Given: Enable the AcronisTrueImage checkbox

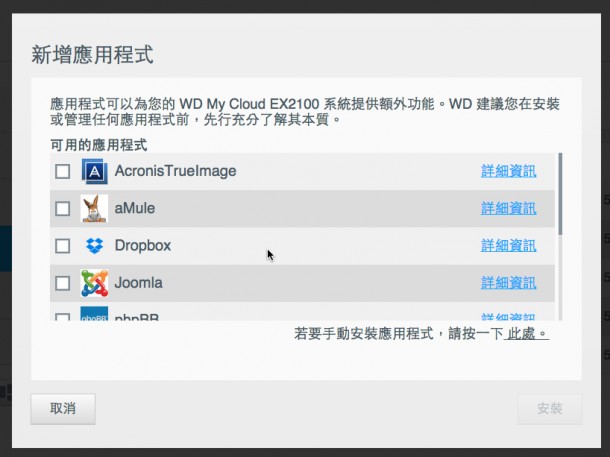Looking at the screenshot, I should pos(63,172).
